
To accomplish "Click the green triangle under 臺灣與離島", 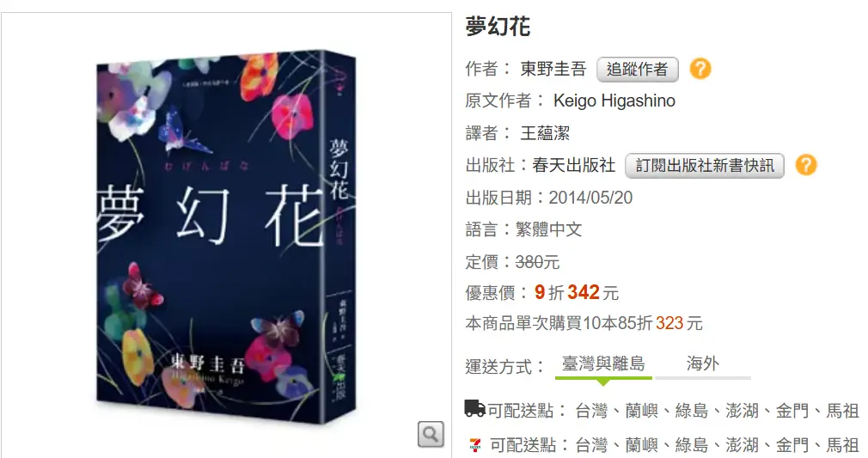I will coord(603,382).
